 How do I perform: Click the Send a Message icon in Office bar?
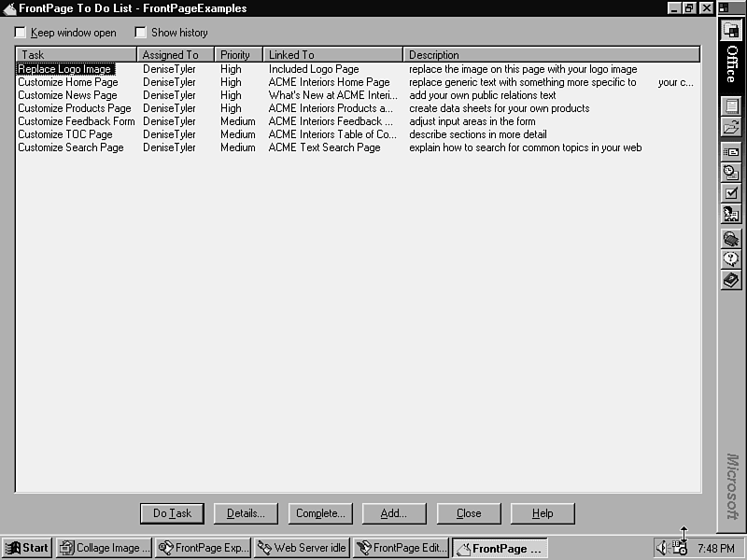pos(731,152)
